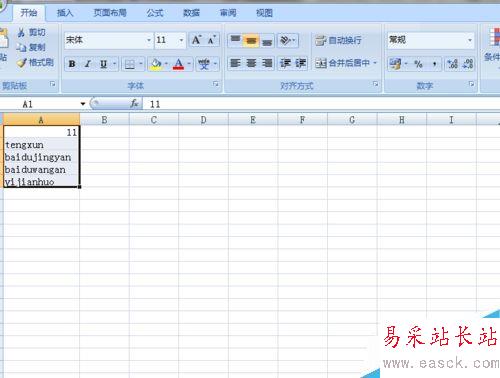Set bottom vertical alignment
500x378 pixels.
(267, 40)
